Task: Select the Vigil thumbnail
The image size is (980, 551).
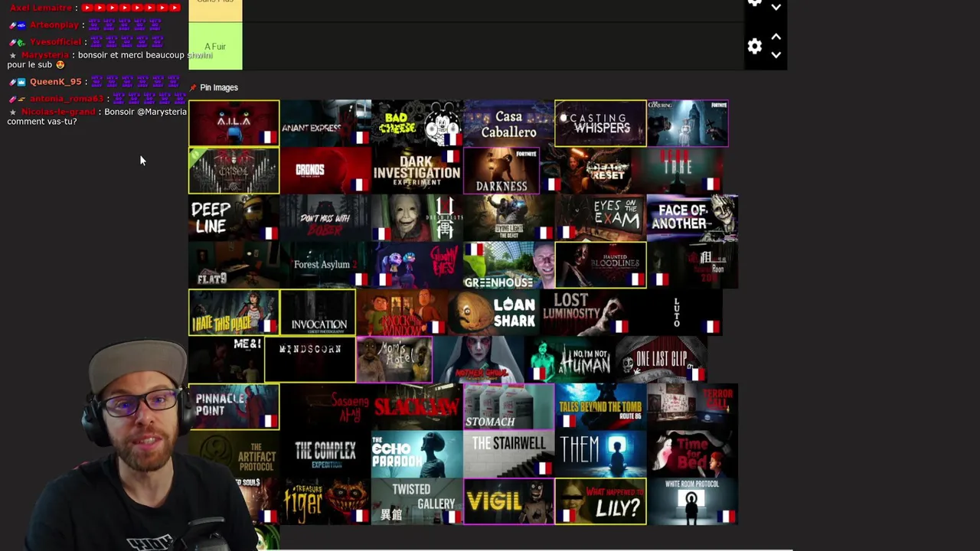Action: tap(509, 502)
